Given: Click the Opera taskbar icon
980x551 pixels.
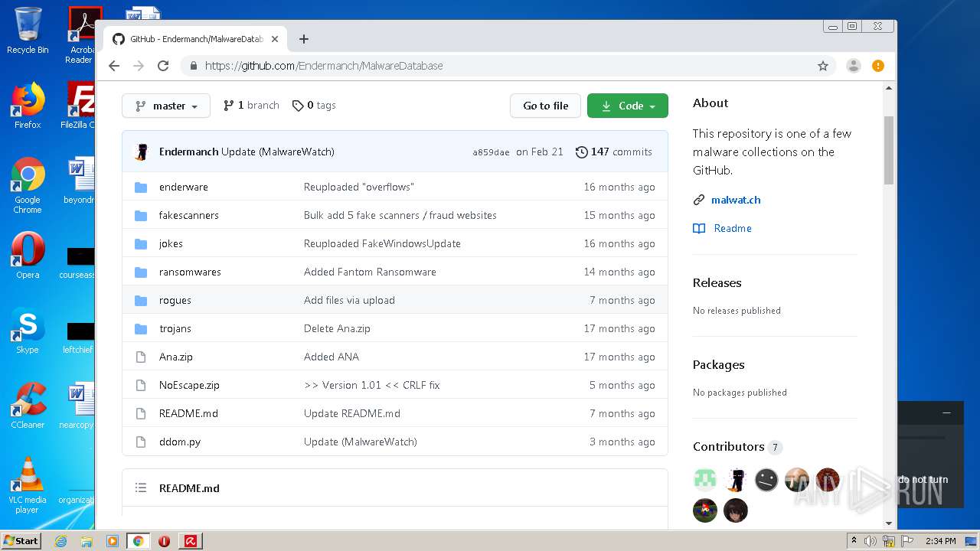Looking at the screenshot, I should click(x=164, y=541).
